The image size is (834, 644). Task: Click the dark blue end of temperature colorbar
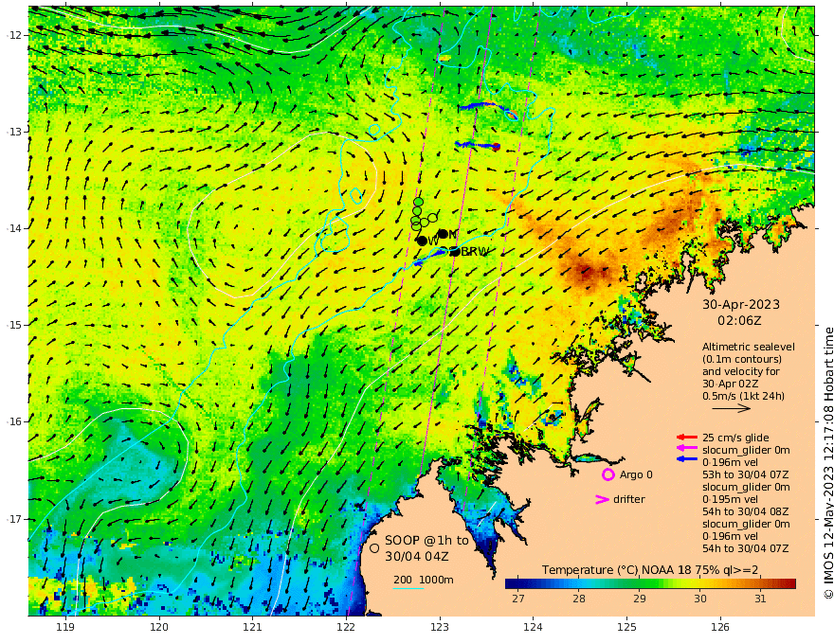[513, 584]
